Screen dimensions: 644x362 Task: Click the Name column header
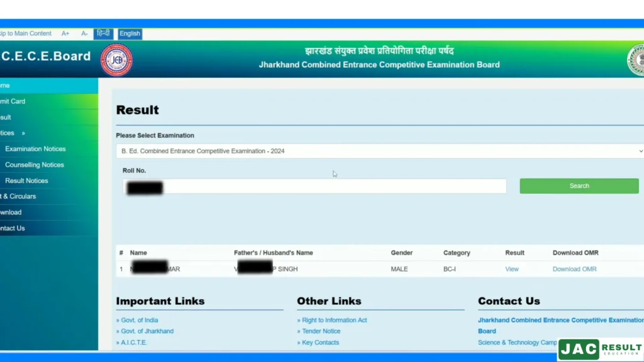point(138,253)
